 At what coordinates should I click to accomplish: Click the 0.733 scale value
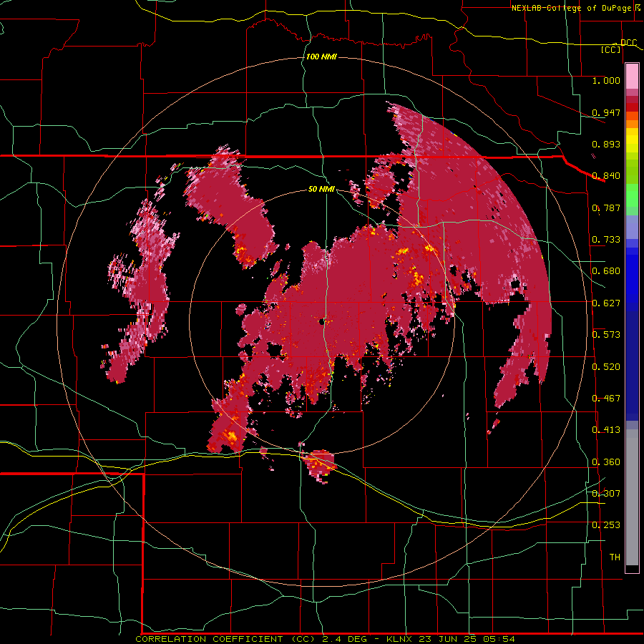[606, 240]
